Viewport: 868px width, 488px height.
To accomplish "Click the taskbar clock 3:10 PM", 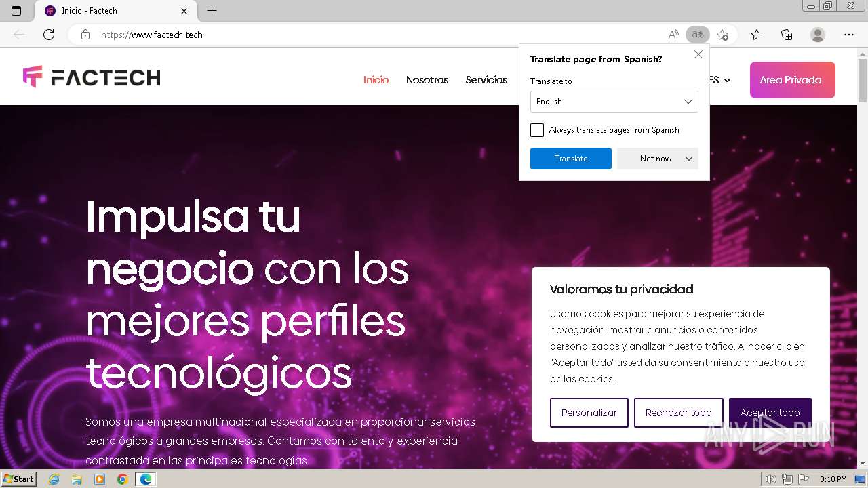I will pyautogui.click(x=833, y=479).
